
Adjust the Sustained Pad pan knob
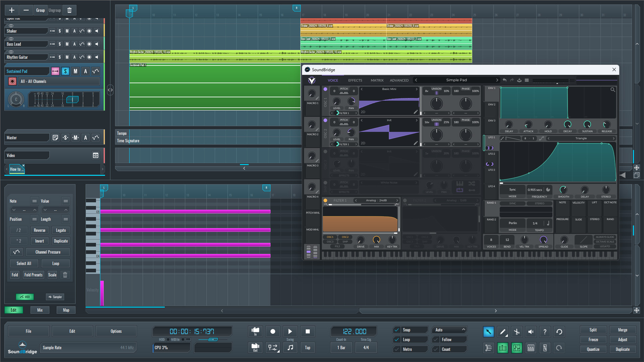coord(16,100)
